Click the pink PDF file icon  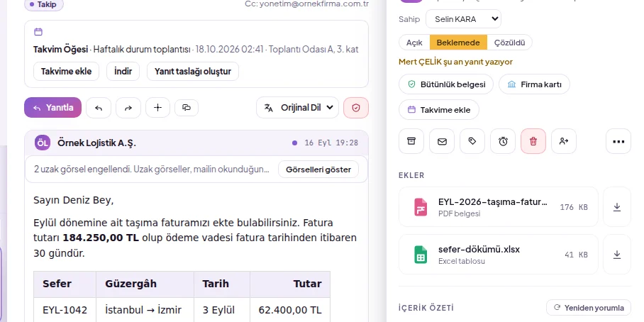(420, 207)
